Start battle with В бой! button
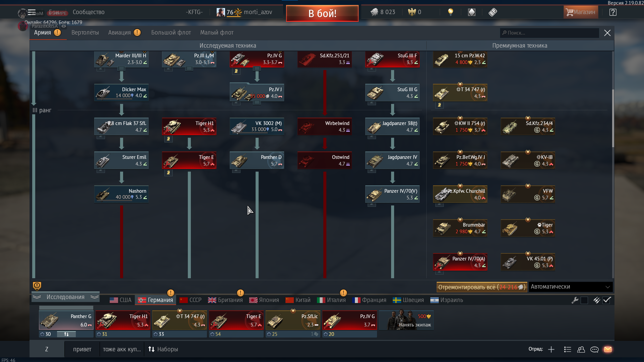The height and width of the screenshot is (362, 644). tap(322, 13)
